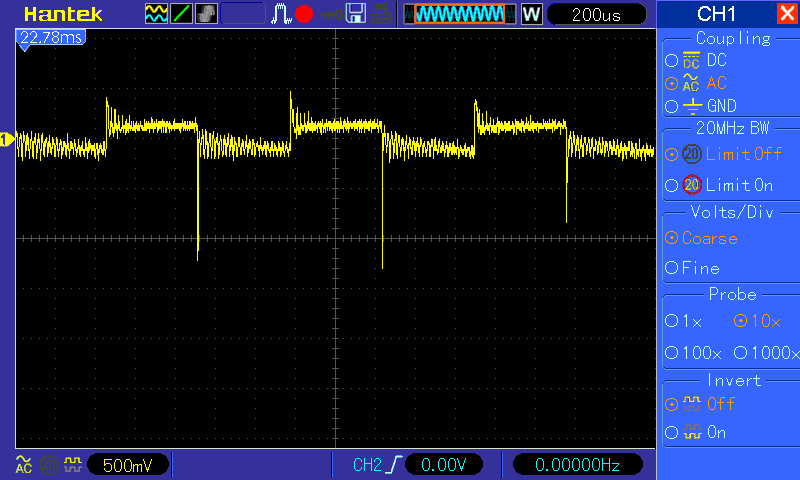
Task: Click the yellow waveform display icon
Action: pyautogui.click(x=156, y=14)
